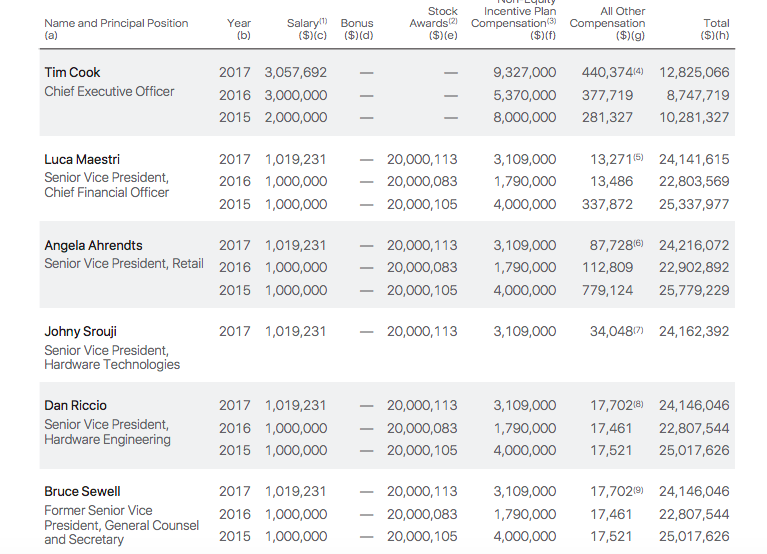Select Johny Srouji's name in the table
767x554 pixels.
click(x=80, y=331)
